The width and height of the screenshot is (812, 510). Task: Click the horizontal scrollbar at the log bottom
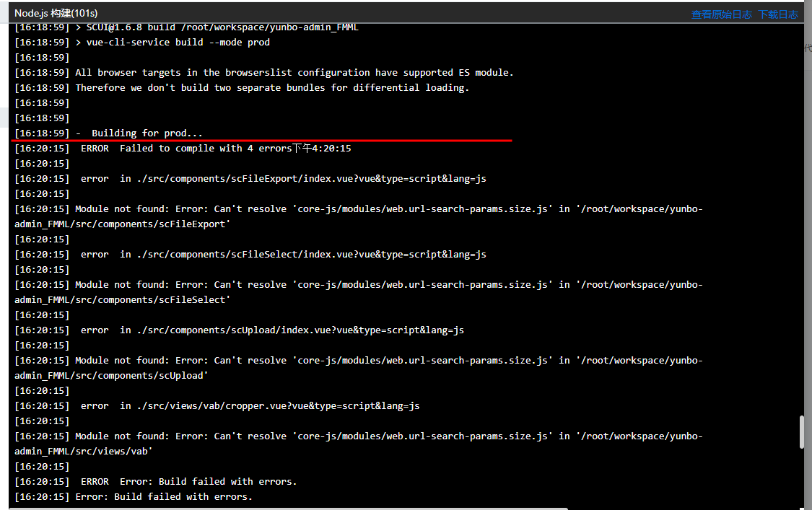click(289, 509)
